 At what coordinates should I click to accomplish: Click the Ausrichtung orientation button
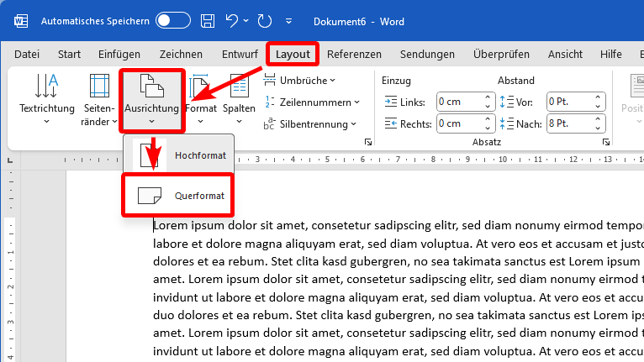[x=151, y=99]
